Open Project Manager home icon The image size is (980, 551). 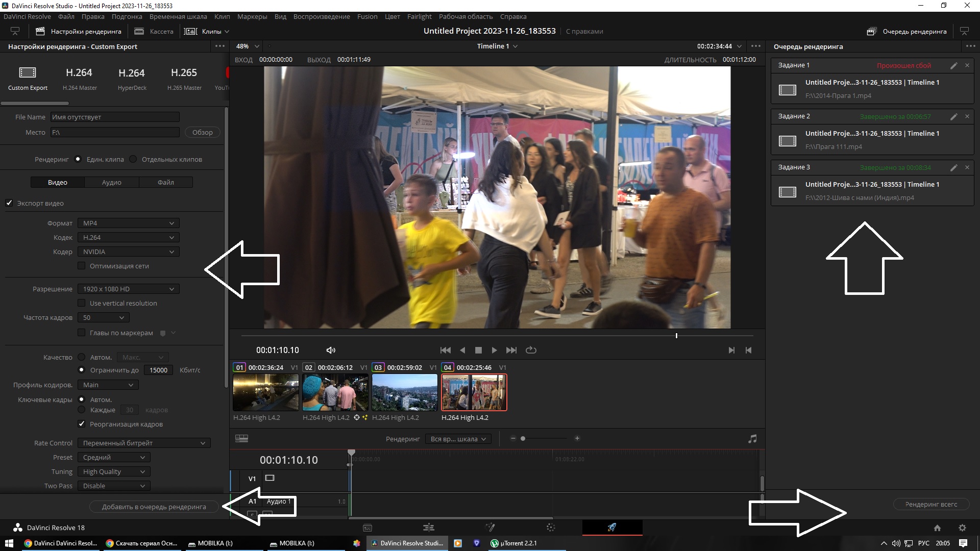[937, 528]
